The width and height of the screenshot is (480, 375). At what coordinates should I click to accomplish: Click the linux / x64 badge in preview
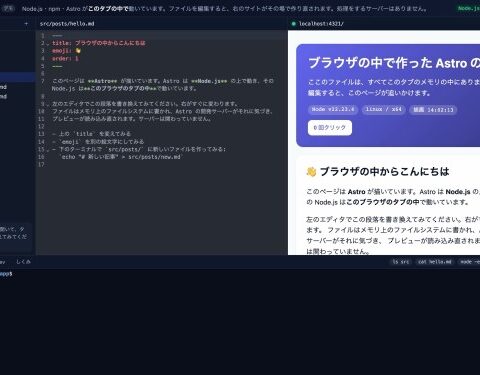tap(384, 109)
